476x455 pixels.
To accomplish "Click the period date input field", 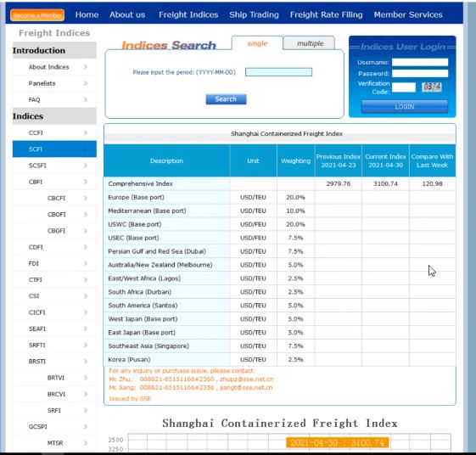I will pos(278,72).
